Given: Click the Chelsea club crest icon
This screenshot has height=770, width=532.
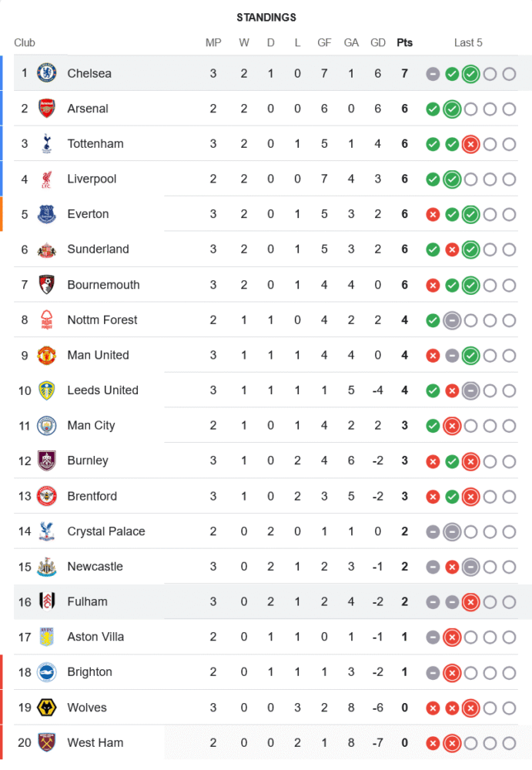Looking at the screenshot, I should (x=47, y=73).
